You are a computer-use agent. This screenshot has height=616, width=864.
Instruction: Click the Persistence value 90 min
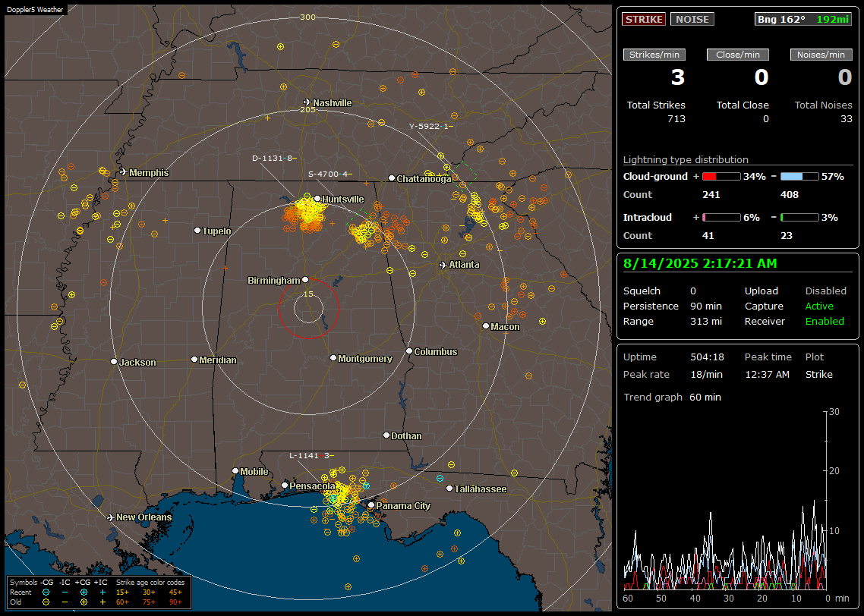[706, 306]
